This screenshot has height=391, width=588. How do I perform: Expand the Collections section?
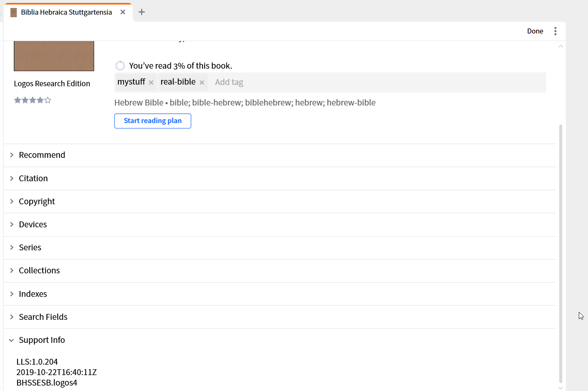280,271
